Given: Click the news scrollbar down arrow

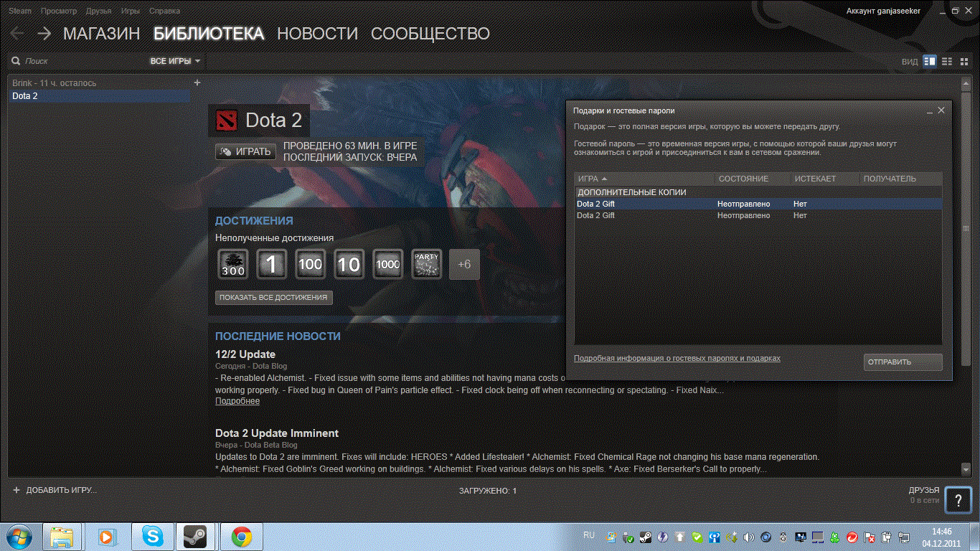Looking at the screenshot, I should (x=966, y=468).
